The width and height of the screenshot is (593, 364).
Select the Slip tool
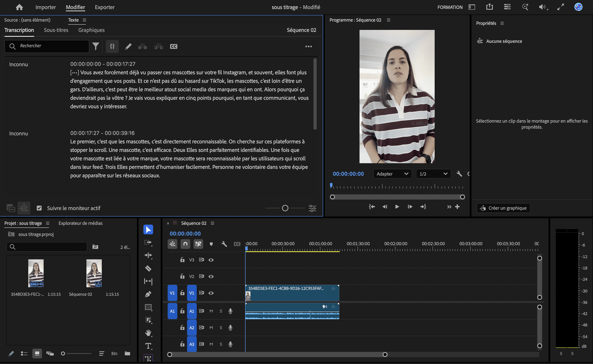pyautogui.click(x=148, y=281)
